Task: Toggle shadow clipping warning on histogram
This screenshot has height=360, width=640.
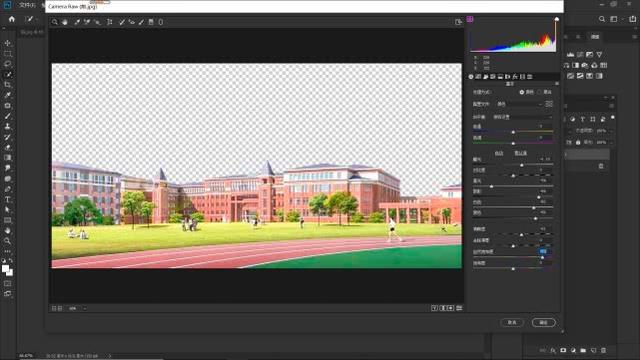Action: coord(470,19)
